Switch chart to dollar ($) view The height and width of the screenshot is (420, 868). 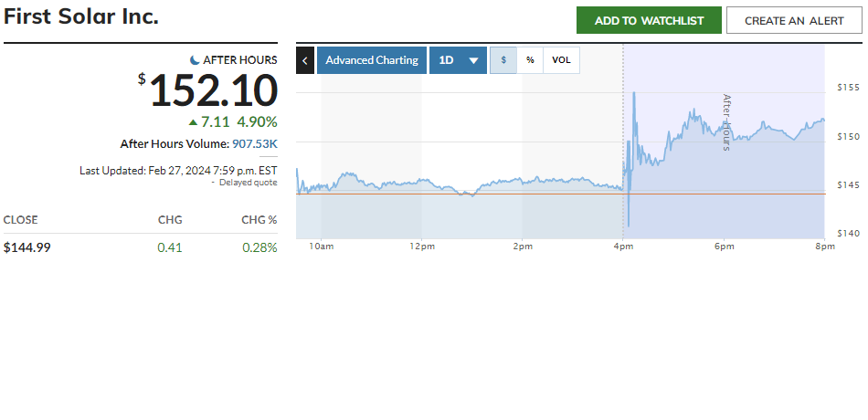pos(503,60)
